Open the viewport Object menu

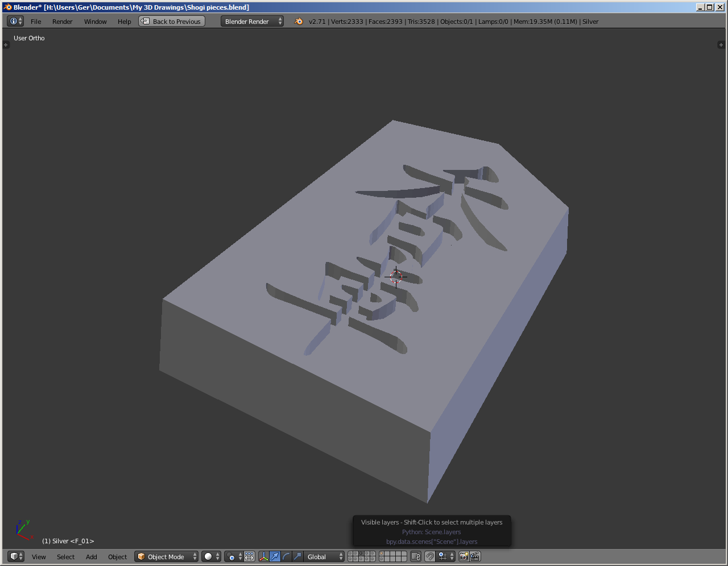pyautogui.click(x=118, y=557)
